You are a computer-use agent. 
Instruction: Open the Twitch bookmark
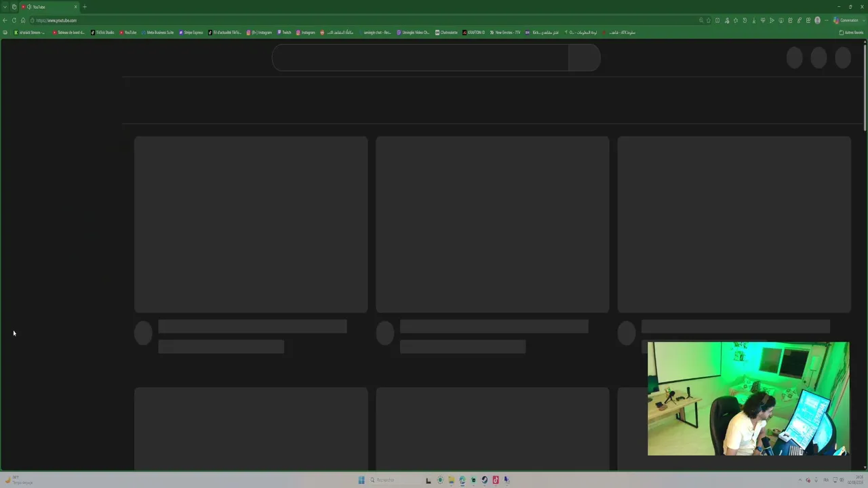(284, 33)
